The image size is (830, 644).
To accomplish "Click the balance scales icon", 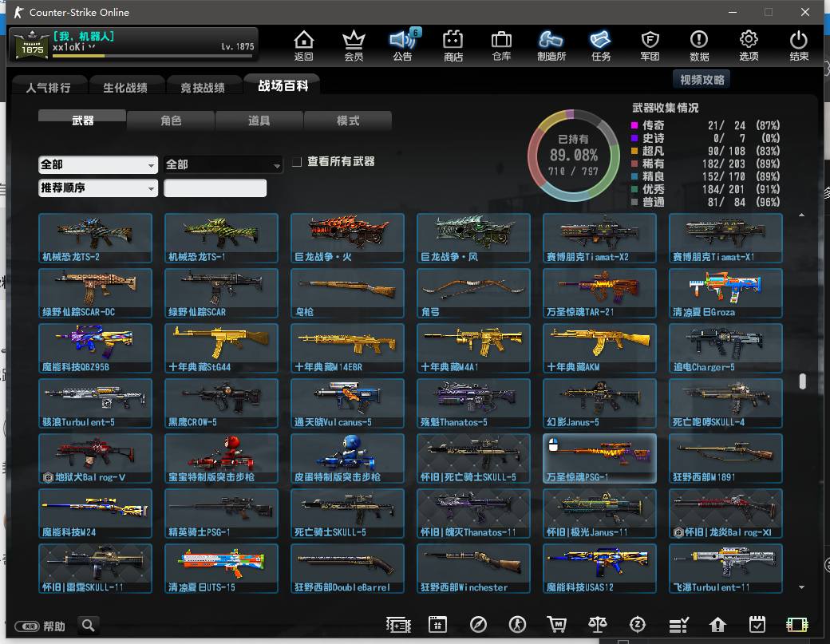I will point(598,625).
